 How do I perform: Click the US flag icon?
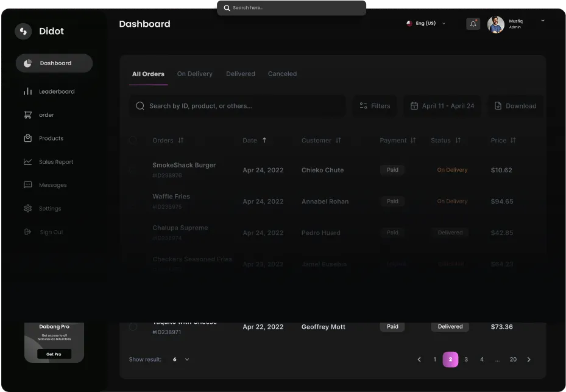[409, 24]
